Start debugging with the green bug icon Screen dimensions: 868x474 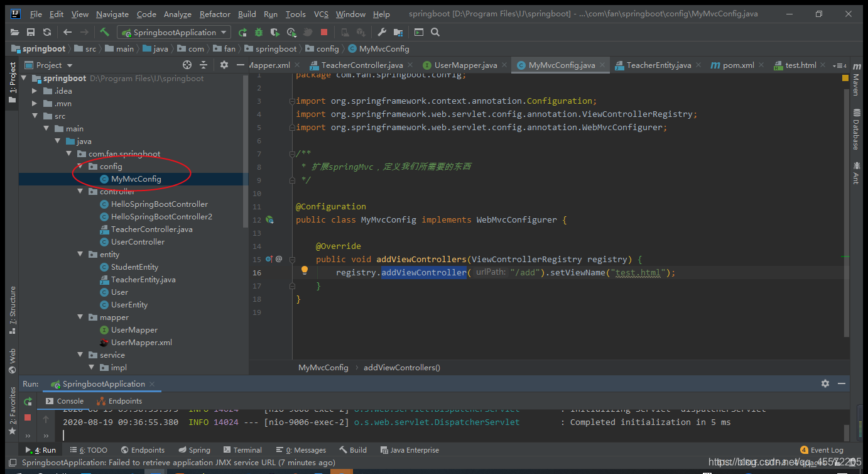259,32
